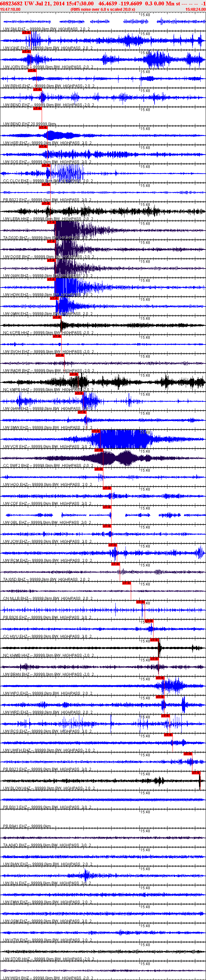
Task: Select the NC KMPB HHZ trace label
Action: [x=48, y=390]
